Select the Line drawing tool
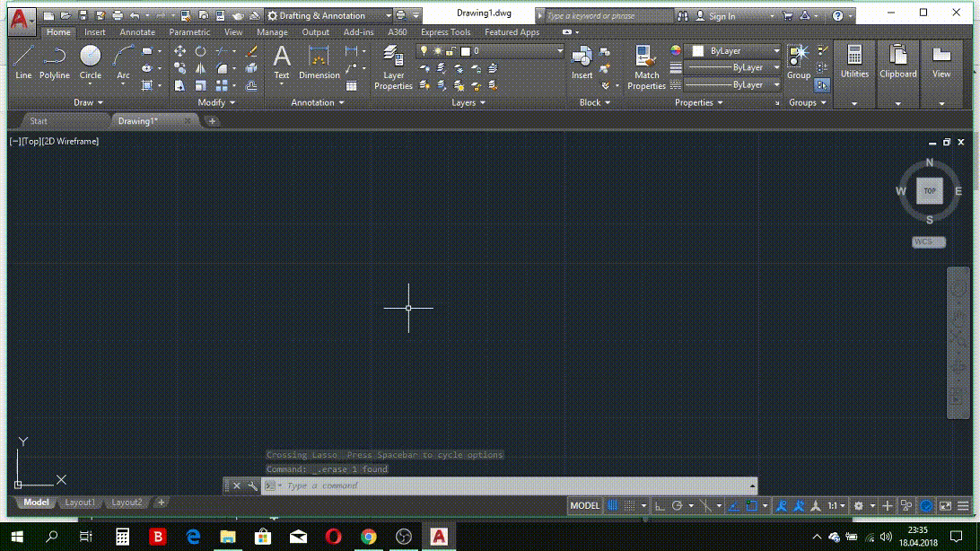This screenshot has width=980, height=551. coord(23,62)
